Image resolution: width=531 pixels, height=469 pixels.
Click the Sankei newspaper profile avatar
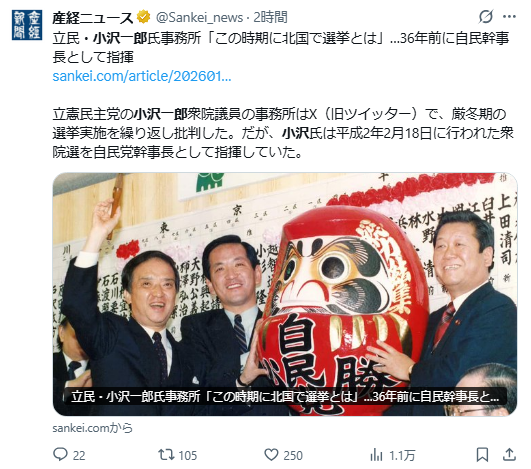tap(27, 25)
